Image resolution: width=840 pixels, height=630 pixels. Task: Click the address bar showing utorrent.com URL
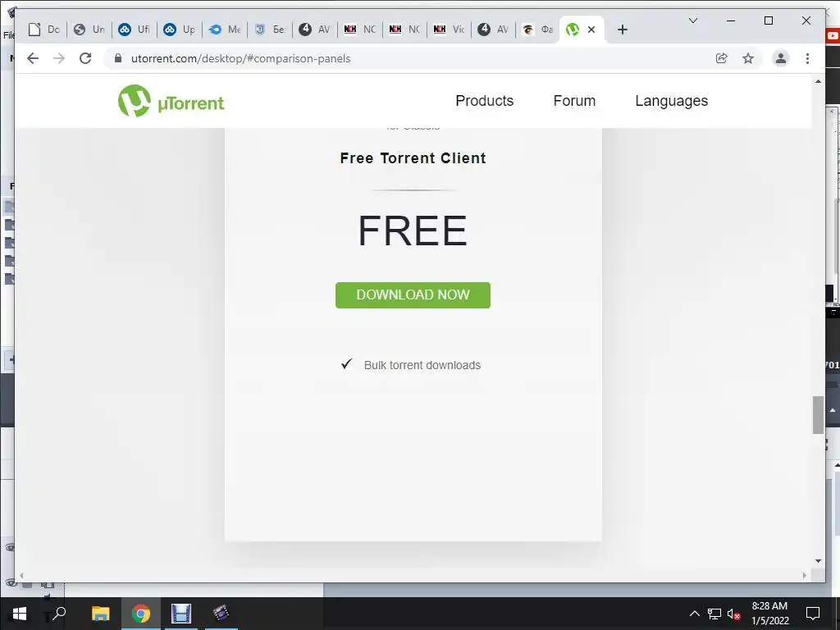(413, 58)
